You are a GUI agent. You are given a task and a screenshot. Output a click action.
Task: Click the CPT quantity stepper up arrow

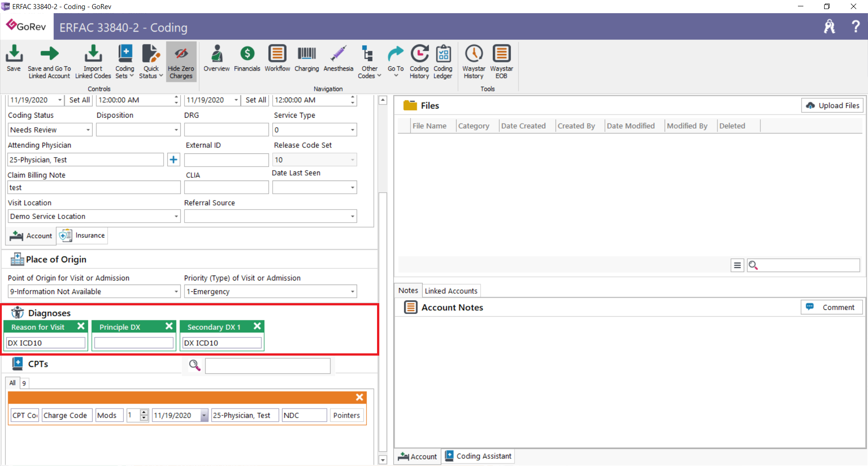pos(144,413)
